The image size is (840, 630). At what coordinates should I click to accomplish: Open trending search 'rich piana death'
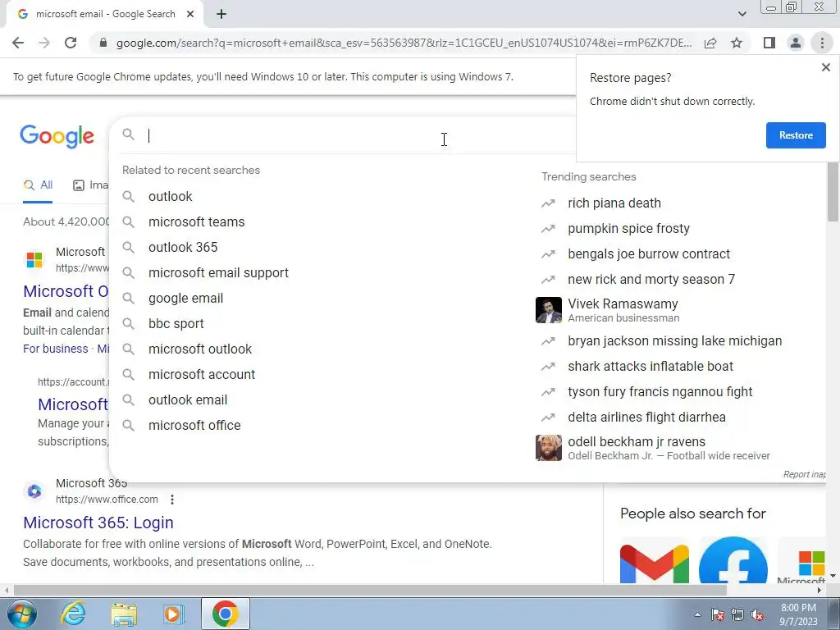(x=614, y=203)
